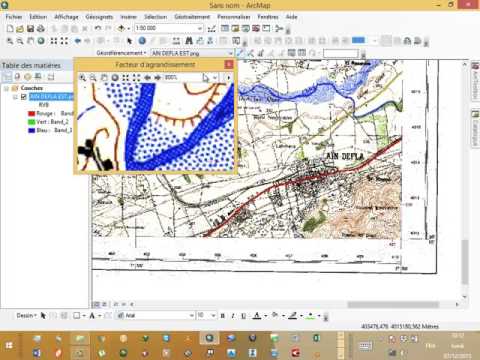Image resolution: width=480 pixels, height=360 pixels.
Task: Close the Facteur d'agrandissement window
Action: click(229, 64)
